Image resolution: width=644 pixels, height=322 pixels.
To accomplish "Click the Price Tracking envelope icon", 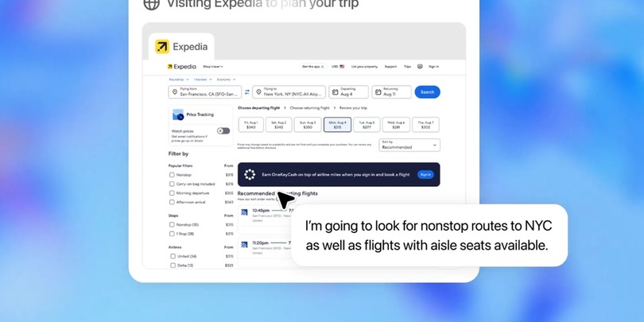I will pyautogui.click(x=178, y=114).
